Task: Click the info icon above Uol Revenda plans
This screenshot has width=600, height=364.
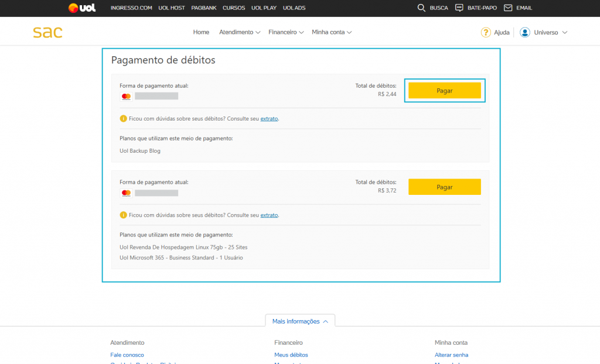Action: (123, 215)
